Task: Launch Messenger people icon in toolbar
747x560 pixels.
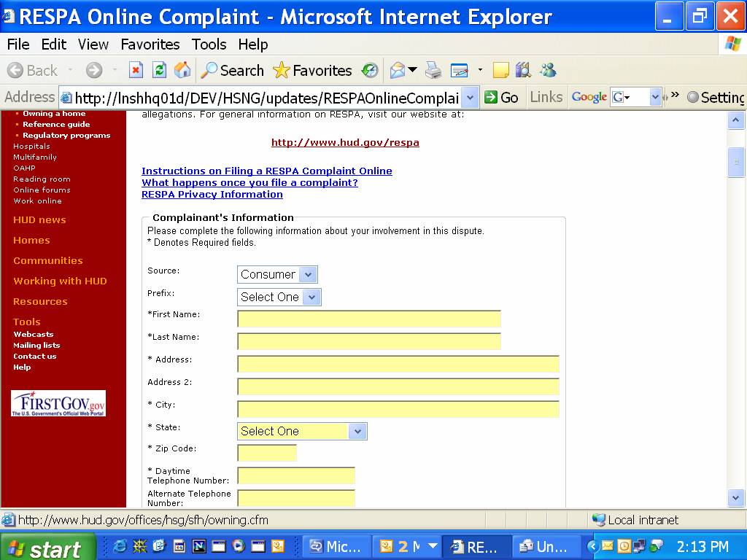Action: (x=548, y=71)
